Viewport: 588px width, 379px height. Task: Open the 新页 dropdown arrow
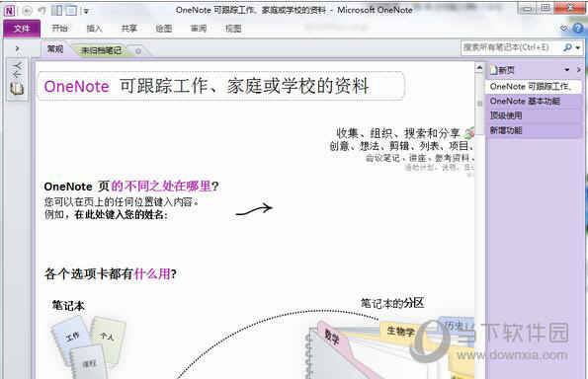pyautogui.click(x=567, y=70)
